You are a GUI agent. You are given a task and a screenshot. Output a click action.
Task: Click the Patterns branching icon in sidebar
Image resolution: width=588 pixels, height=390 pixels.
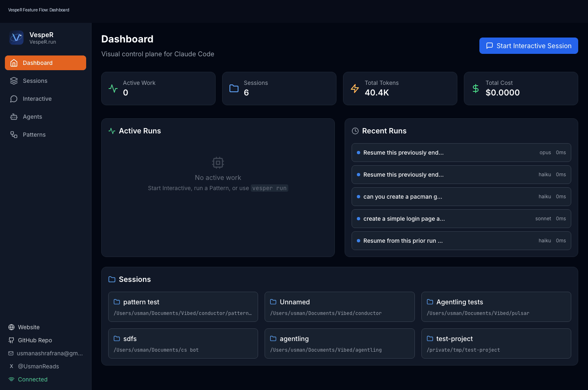[x=13, y=135]
